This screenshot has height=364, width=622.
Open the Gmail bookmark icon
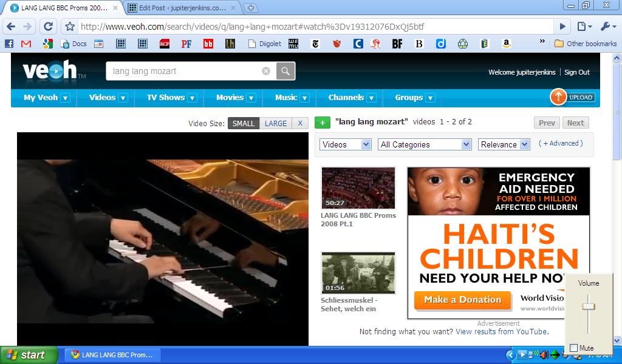(26, 44)
